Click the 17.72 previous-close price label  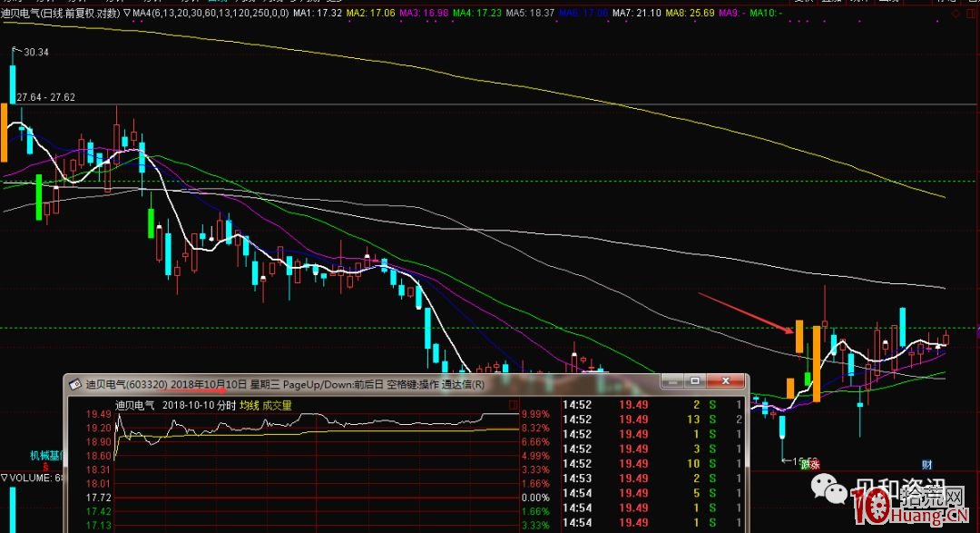coord(99,498)
